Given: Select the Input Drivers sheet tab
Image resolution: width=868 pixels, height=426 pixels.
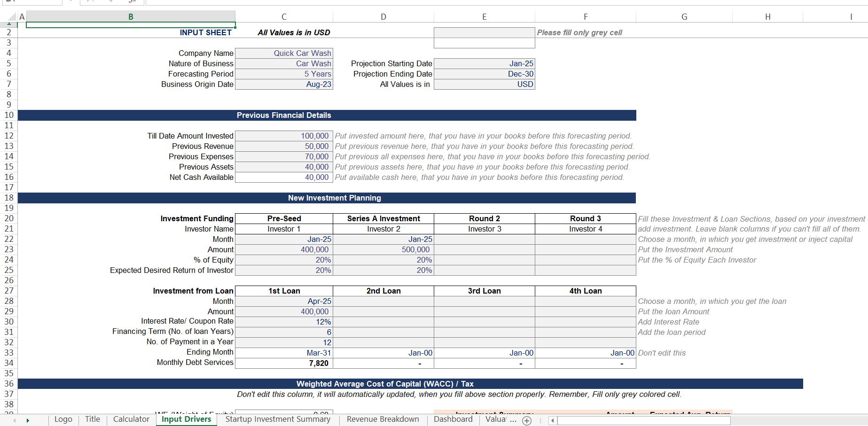Looking at the screenshot, I should click(x=187, y=419).
